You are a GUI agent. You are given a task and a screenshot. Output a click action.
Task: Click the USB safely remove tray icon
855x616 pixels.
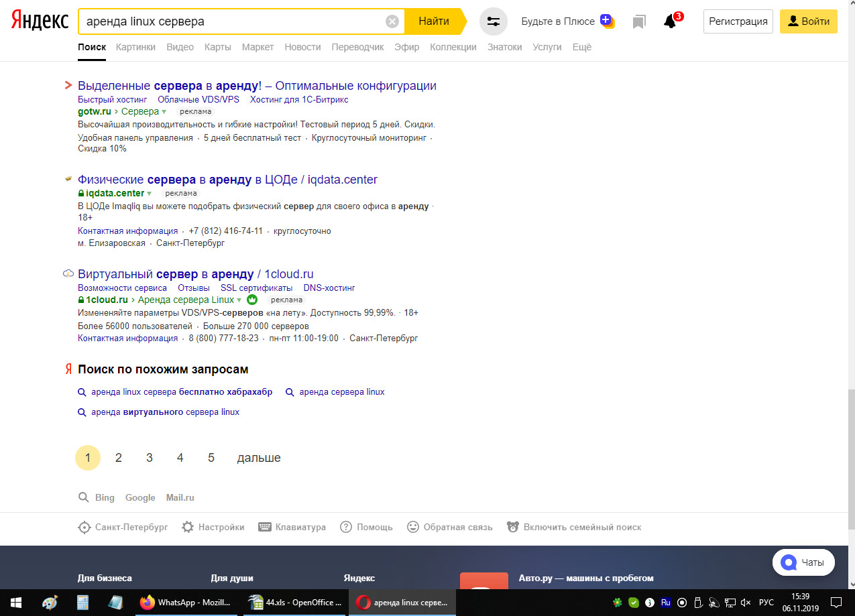pos(698,602)
